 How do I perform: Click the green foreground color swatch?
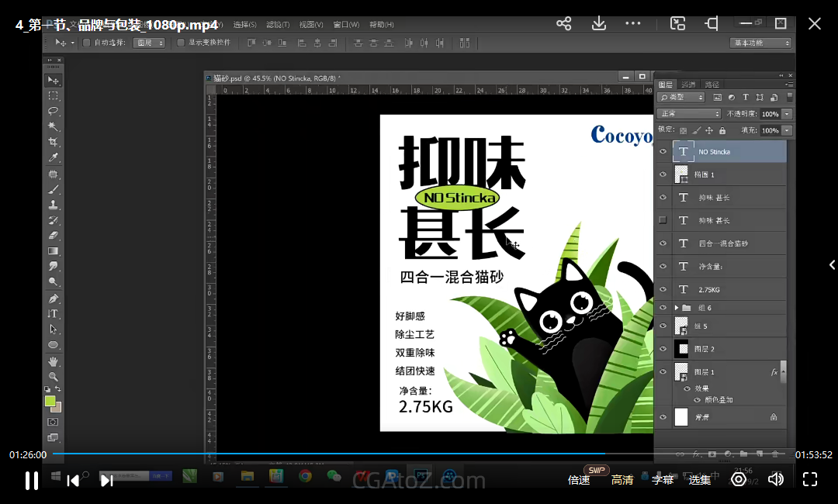[x=50, y=401]
